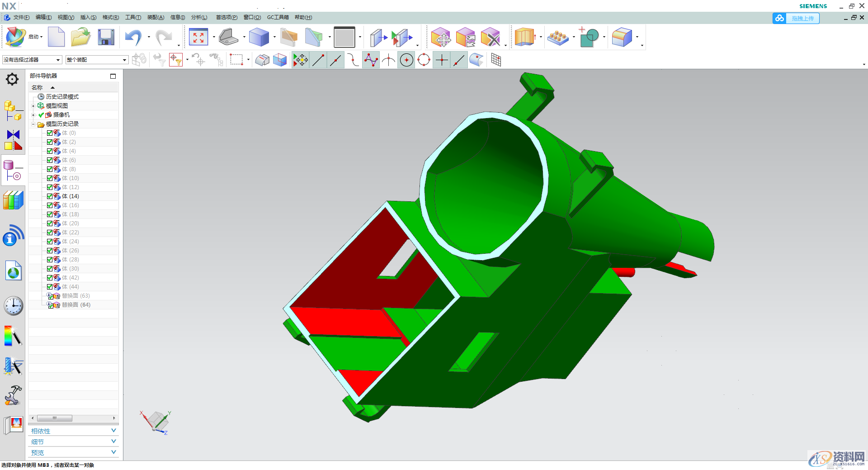Click the Fit view icon
The height and width of the screenshot is (470, 868).
coord(198,37)
